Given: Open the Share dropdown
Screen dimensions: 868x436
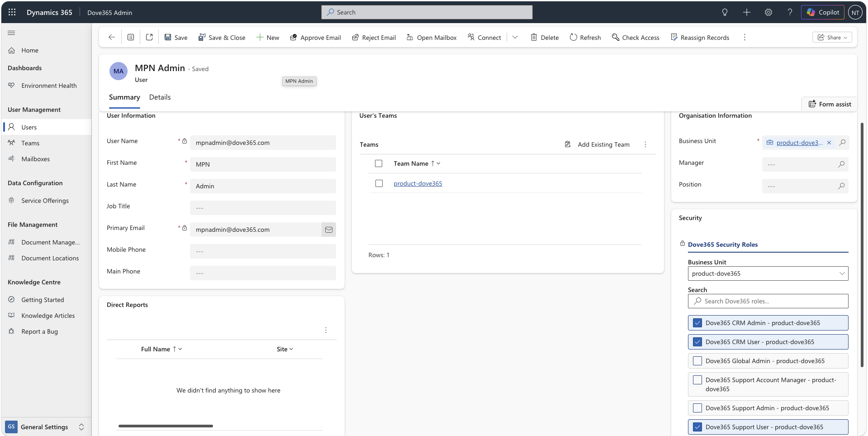Looking at the screenshot, I should (832, 37).
